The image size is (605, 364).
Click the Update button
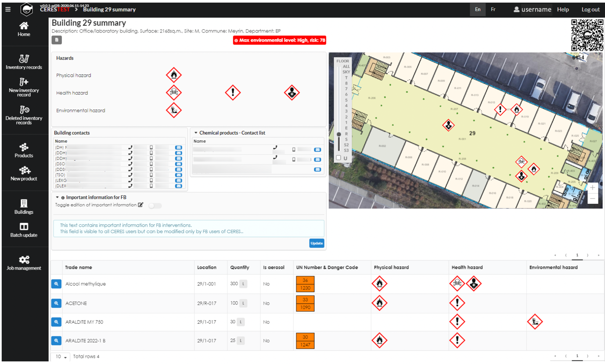point(317,243)
